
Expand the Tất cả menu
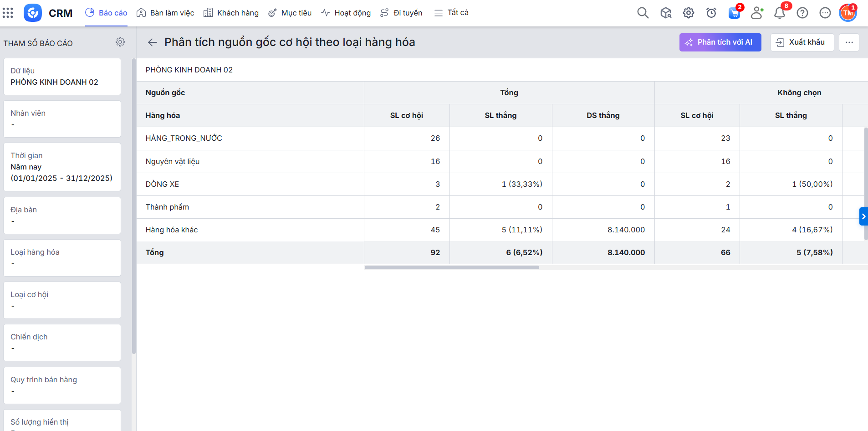tap(451, 13)
